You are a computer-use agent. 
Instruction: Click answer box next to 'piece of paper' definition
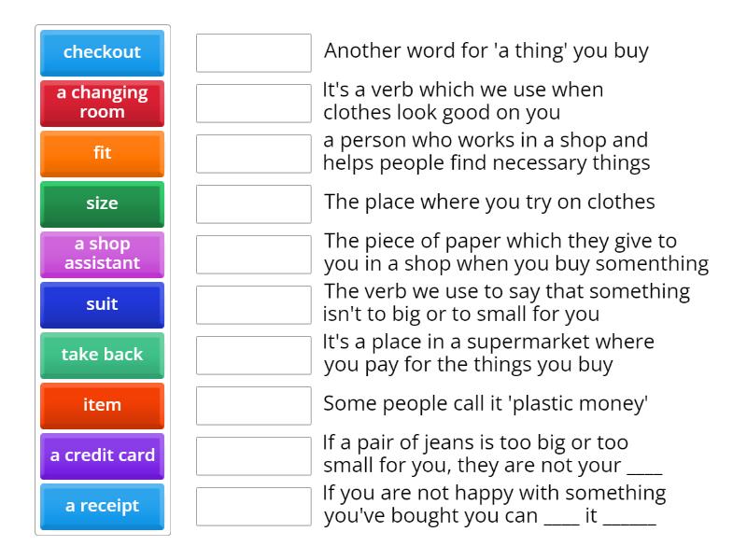[x=253, y=254]
